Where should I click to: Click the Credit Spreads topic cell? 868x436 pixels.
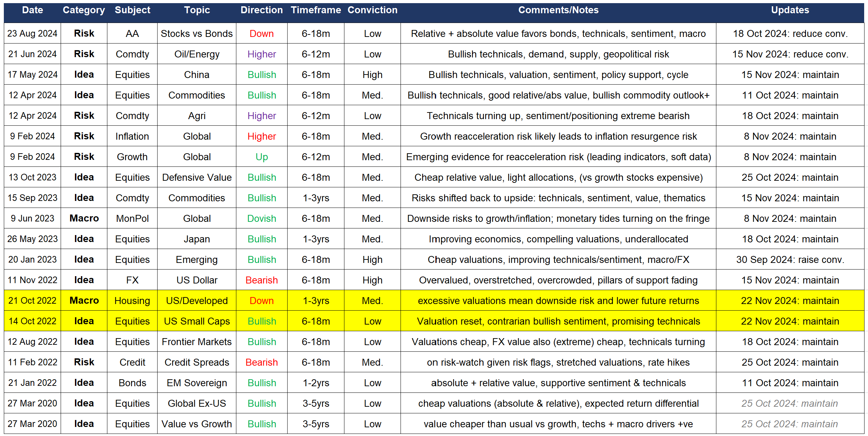(x=197, y=363)
